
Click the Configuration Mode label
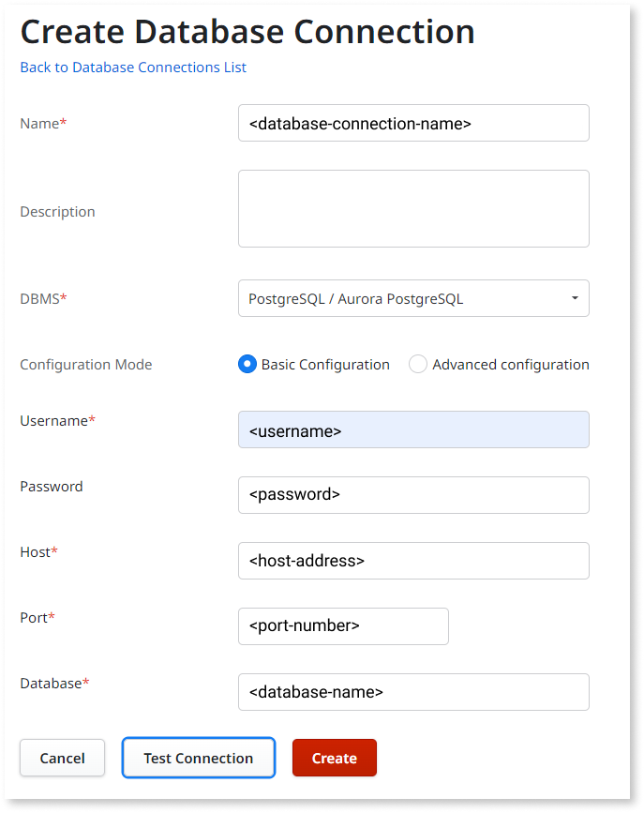click(x=85, y=364)
